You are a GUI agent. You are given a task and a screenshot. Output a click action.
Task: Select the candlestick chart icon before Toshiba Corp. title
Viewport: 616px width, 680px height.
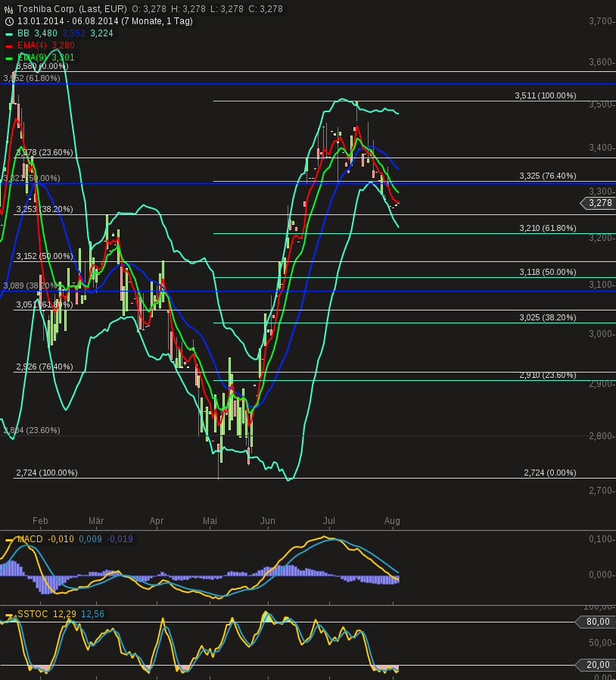point(9,9)
